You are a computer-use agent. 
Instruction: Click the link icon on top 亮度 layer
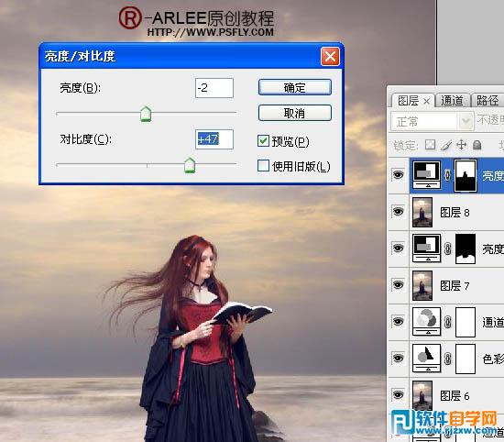[x=447, y=176]
